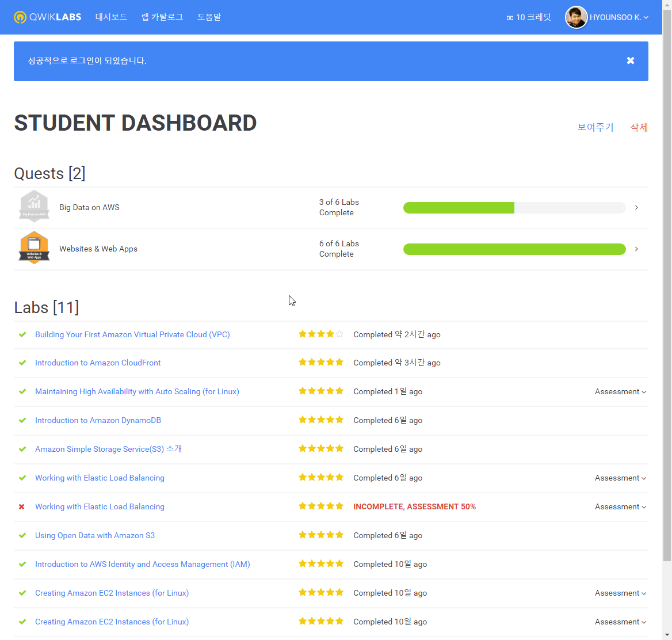The image size is (672, 640).
Task: Click the Websites & Web Apps badge
Action: tap(35, 249)
